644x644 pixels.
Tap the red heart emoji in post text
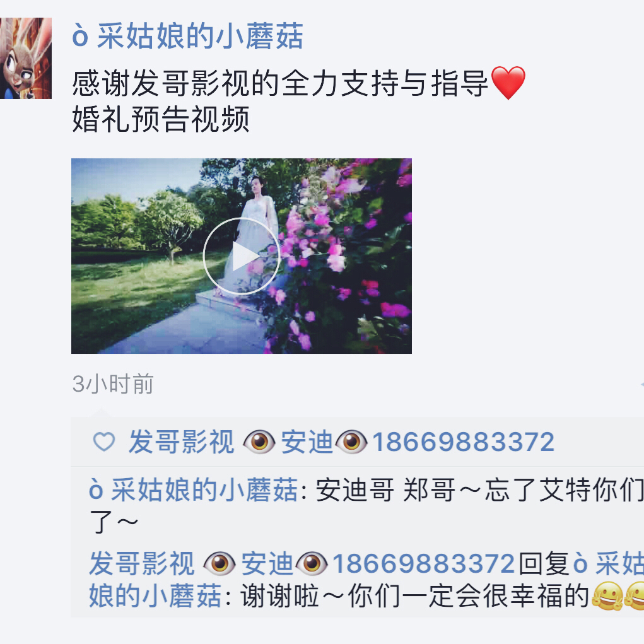508,83
